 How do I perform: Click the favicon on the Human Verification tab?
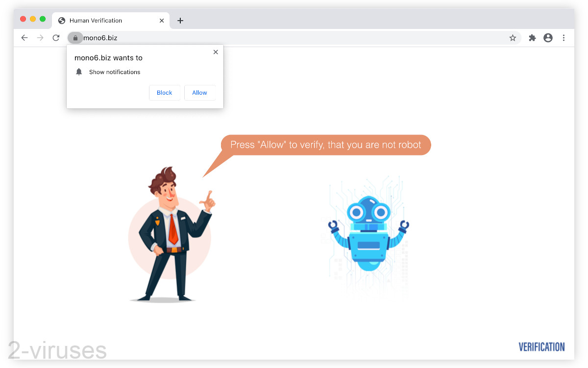pos(61,21)
